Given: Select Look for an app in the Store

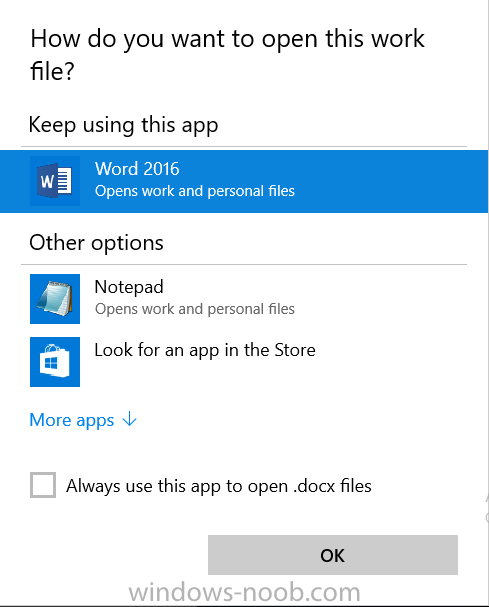Looking at the screenshot, I should 205,350.
